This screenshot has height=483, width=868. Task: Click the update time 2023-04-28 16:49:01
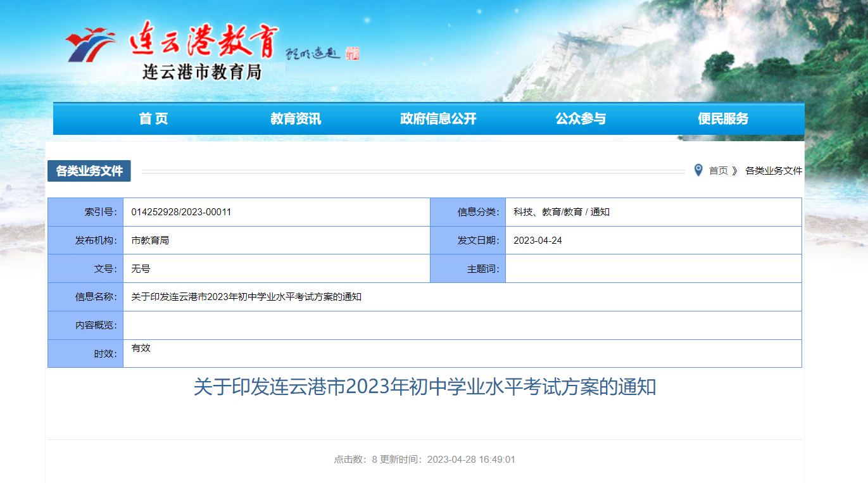[471, 460]
